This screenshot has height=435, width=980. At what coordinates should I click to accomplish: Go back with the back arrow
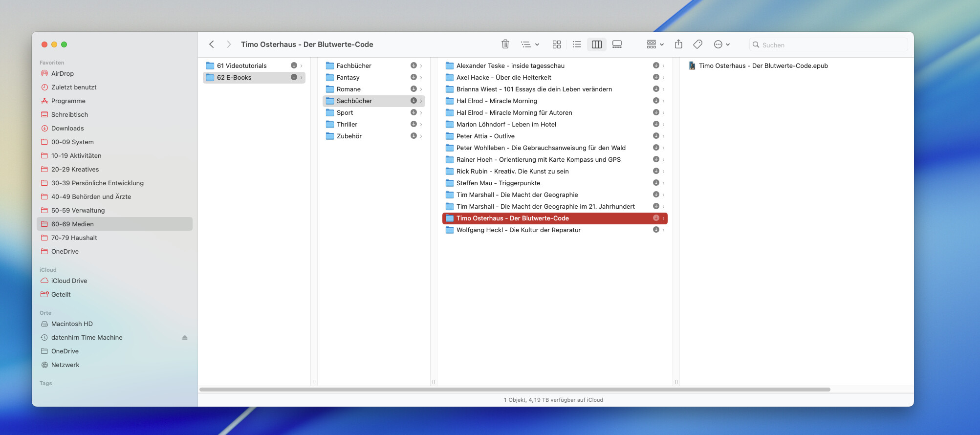pyautogui.click(x=212, y=44)
